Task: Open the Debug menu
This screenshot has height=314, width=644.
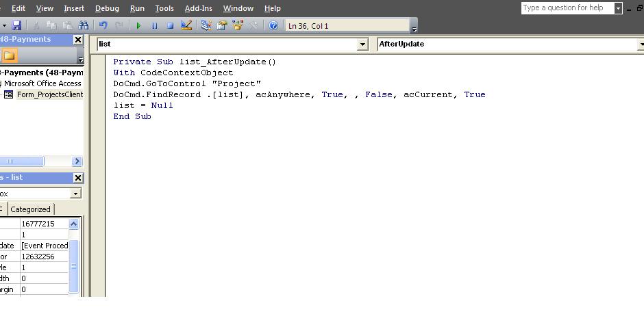Action: (x=107, y=8)
